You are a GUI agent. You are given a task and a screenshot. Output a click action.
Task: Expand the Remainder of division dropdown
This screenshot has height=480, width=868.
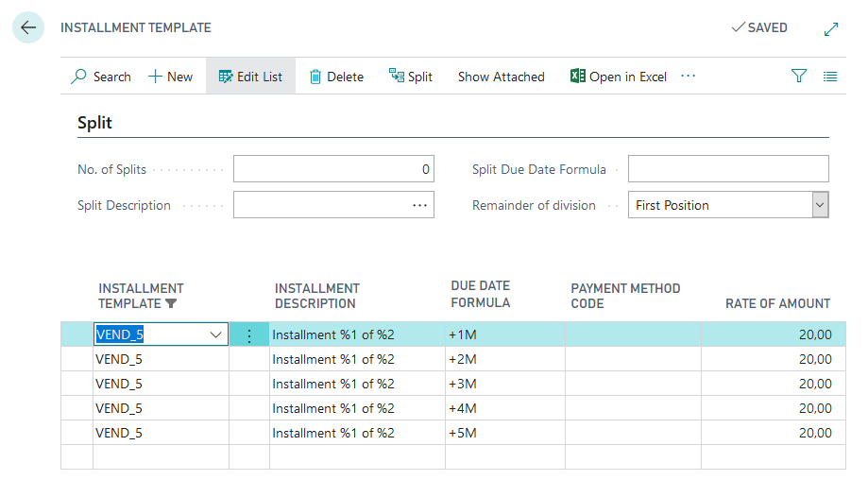[x=820, y=205]
